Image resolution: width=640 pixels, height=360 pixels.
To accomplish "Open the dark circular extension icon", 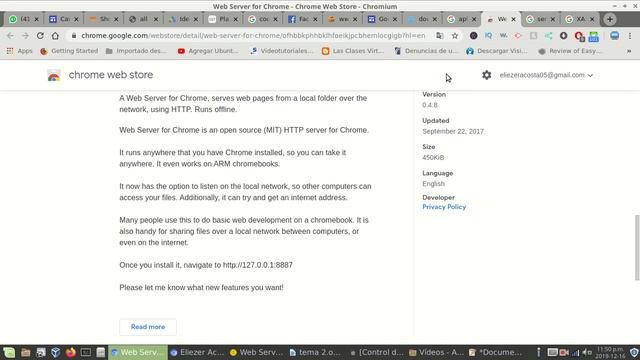I will pos(473,36).
